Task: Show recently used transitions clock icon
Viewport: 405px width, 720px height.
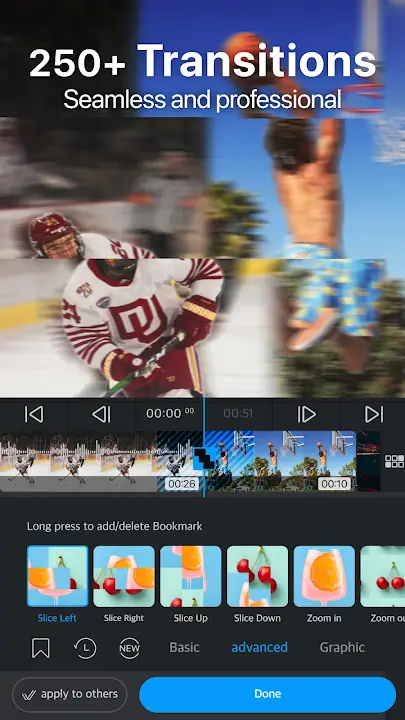Action: pos(85,648)
